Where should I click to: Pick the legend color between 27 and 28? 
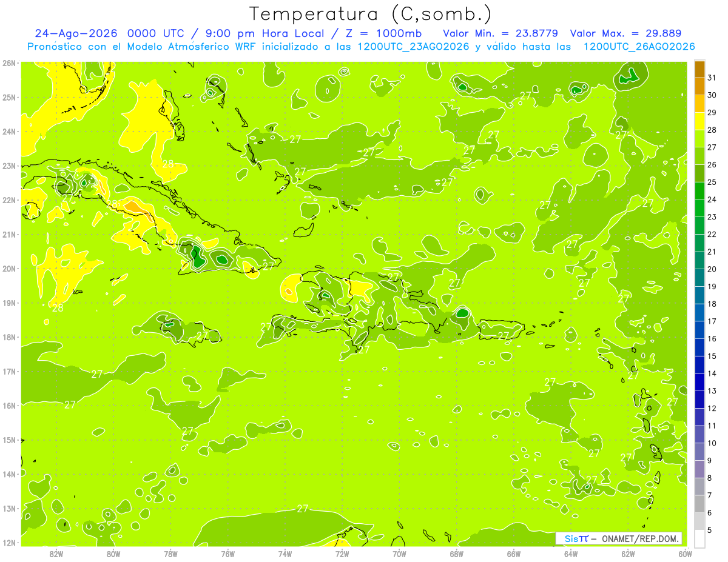699,138
